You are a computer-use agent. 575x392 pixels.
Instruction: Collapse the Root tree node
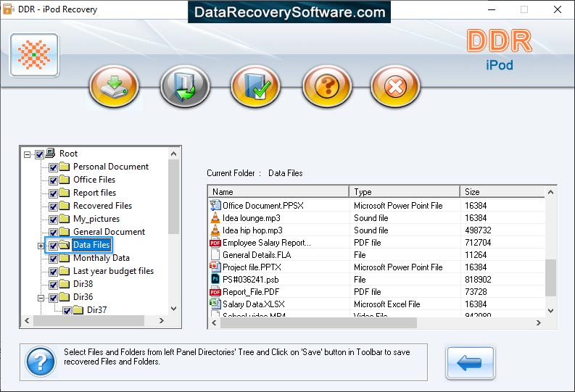tap(27, 154)
